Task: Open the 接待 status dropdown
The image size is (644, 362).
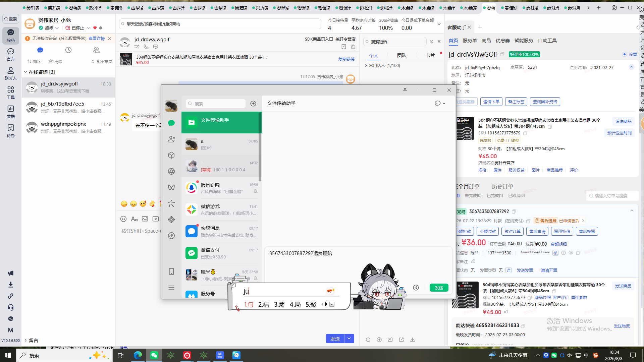Action: point(49,28)
